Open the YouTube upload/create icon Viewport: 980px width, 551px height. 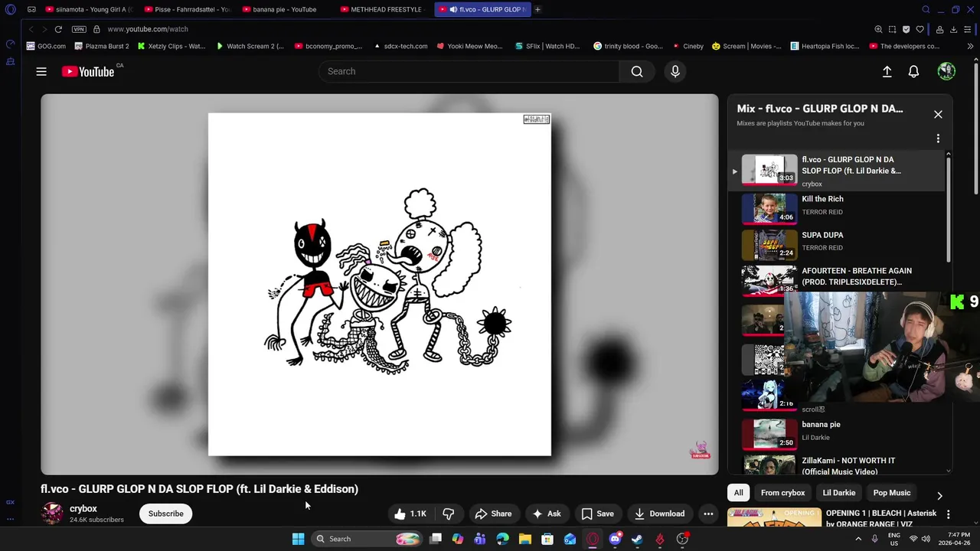(887, 71)
